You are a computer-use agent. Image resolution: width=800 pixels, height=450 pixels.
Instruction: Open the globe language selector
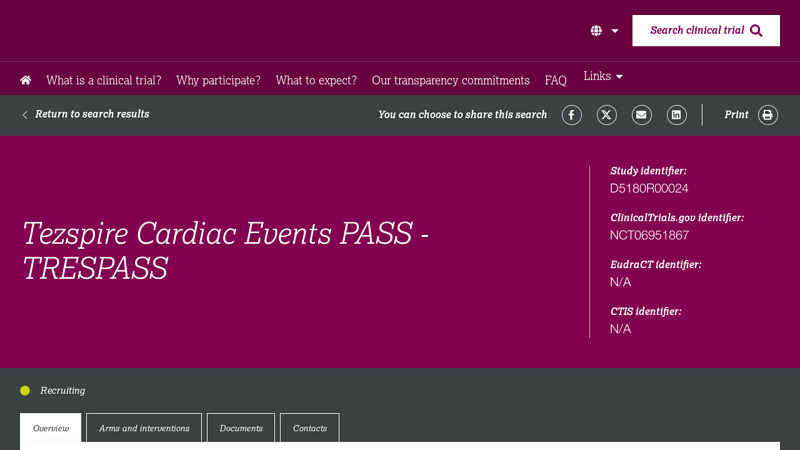click(596, 31)
